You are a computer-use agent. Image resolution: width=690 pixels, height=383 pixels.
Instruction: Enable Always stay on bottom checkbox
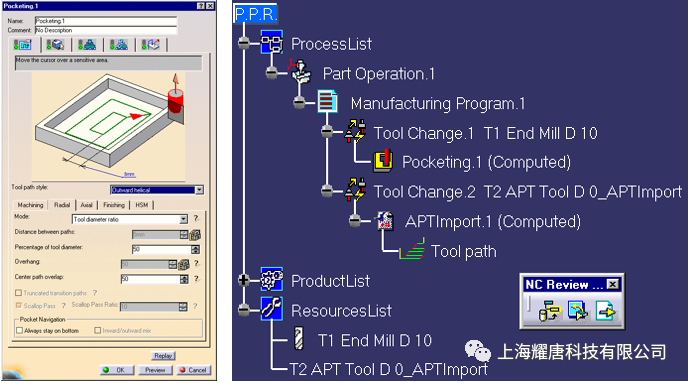[19, 330]
